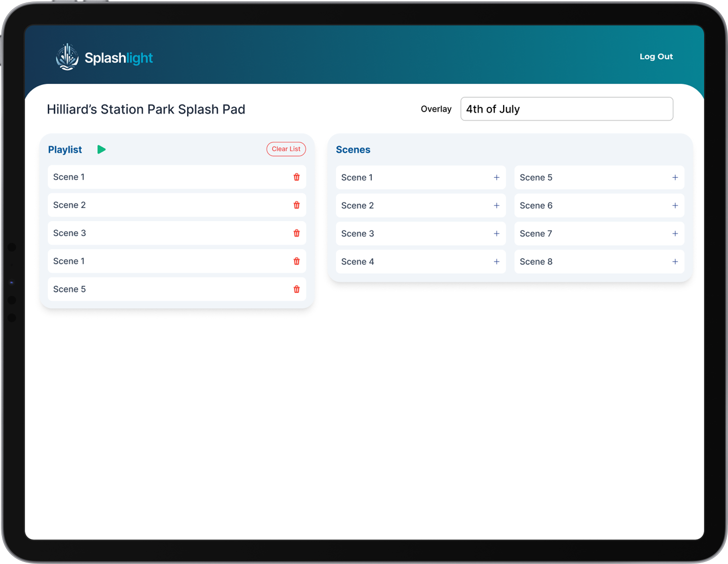Image resolution: width=728 pixels, height=564 pixels.
Task: Remove the first Scene 1 from the playlist
Action: coord(296,177)
